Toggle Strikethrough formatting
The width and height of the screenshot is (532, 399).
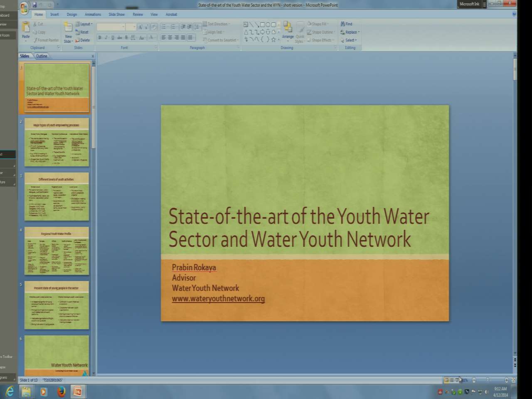[119, 37]
